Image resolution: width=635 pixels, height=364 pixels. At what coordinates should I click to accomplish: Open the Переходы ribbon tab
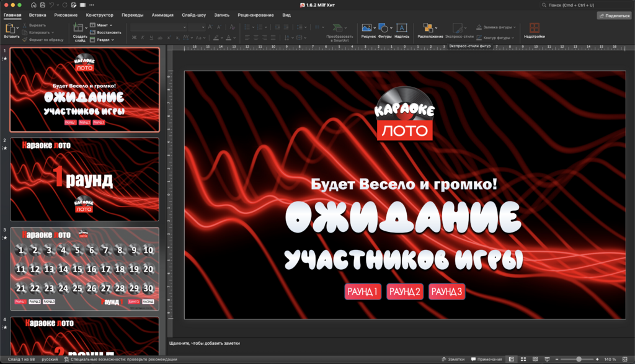pos(133,15)
